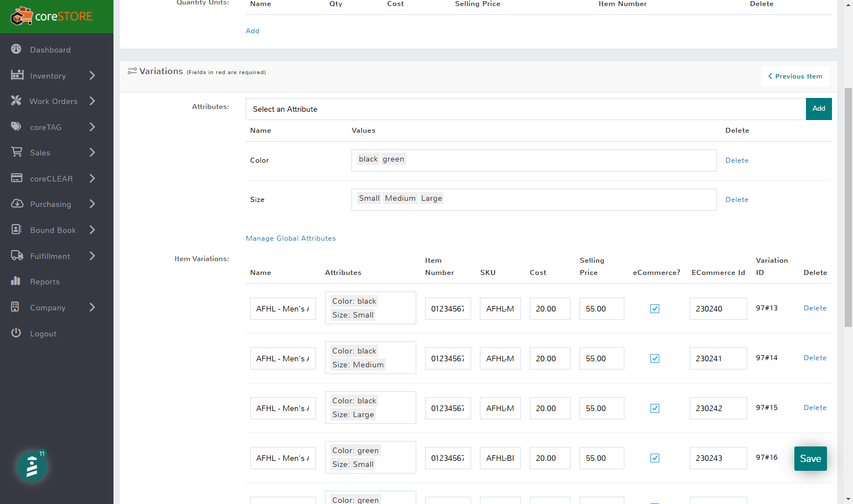Click the Purchasing cloud download icon
The width and height of the screenshot is (853, 504).
17,204
